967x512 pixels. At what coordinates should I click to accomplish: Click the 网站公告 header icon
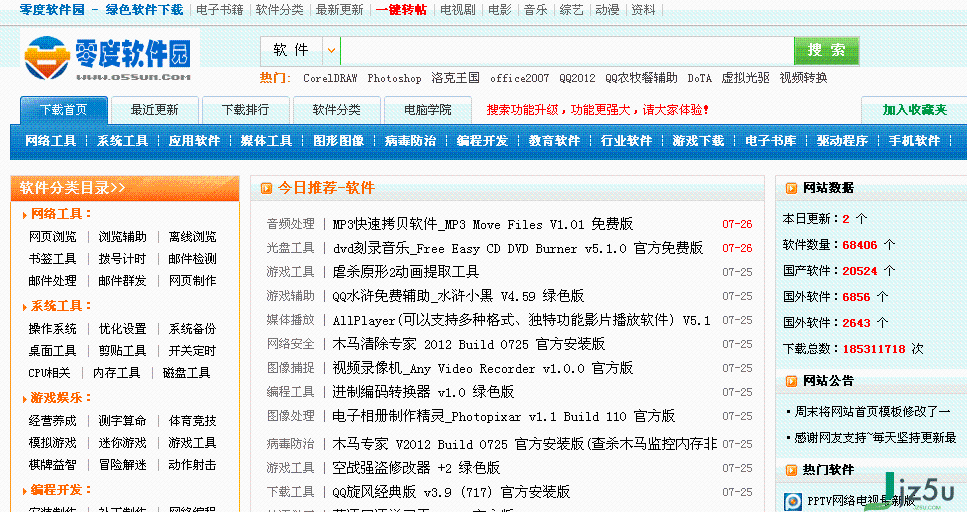[x=791, y=381]
